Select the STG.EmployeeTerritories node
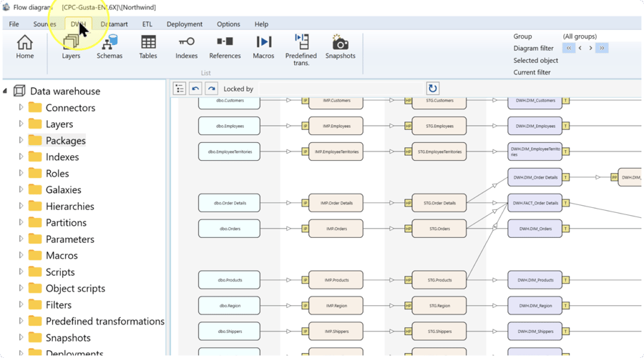Image resolution: width=644 pixels, height=358 pixels. tap(439, 151)
